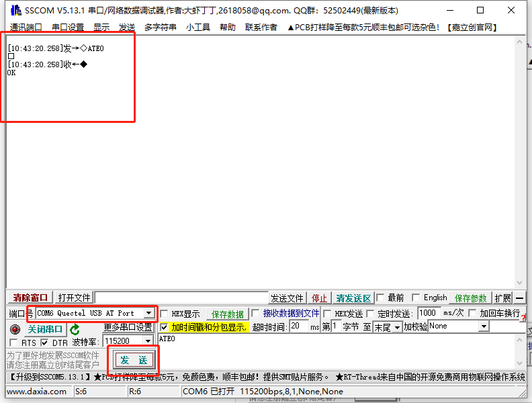
Task: Toggle the HEX发送 checkbox
Action: pos(327,314)
